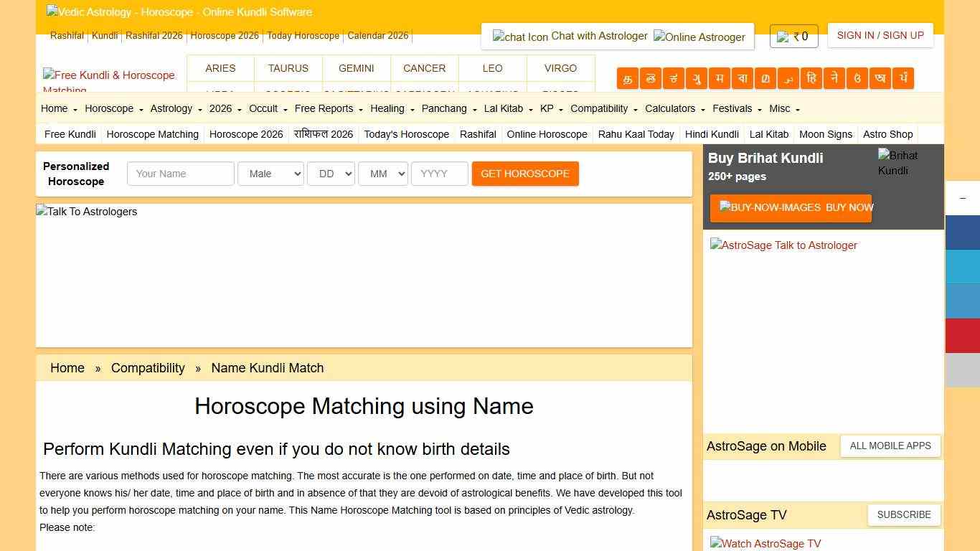The width and height of the screenshot is (980, 551).
Task: Open the MM month dropdown
Action: [x=382, y=174]
